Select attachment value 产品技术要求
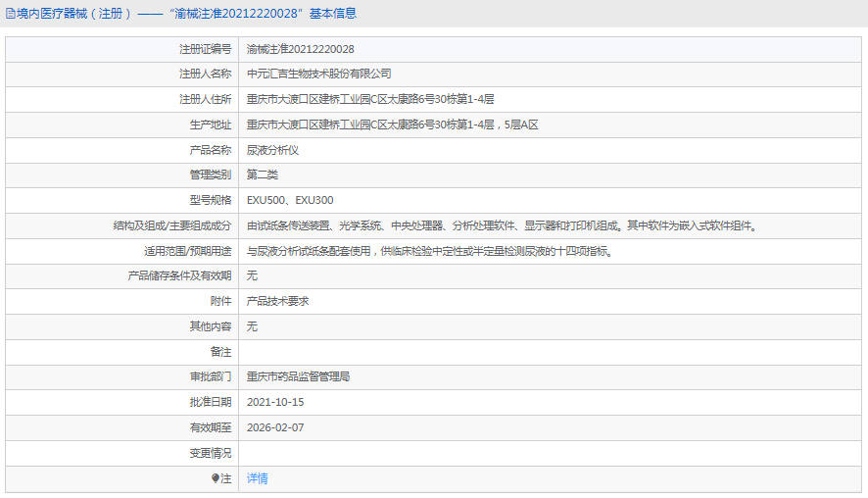Screen dimensions: 868x498 click(277, 301)
